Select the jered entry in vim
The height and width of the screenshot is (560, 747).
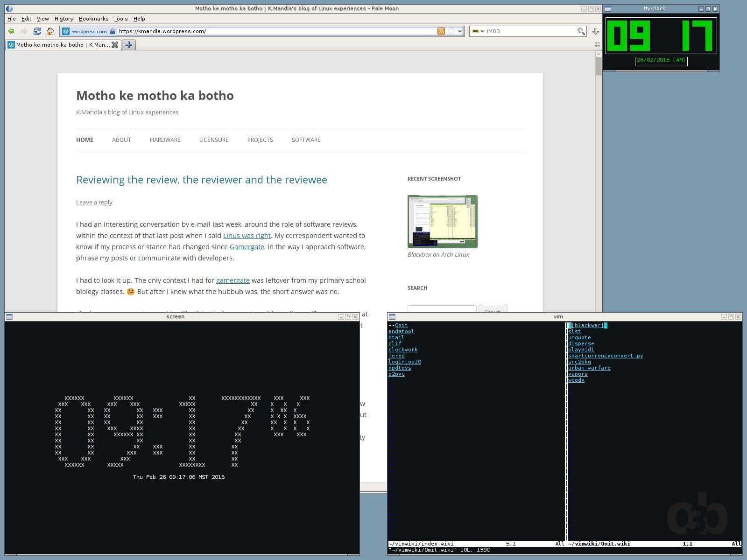396,356
